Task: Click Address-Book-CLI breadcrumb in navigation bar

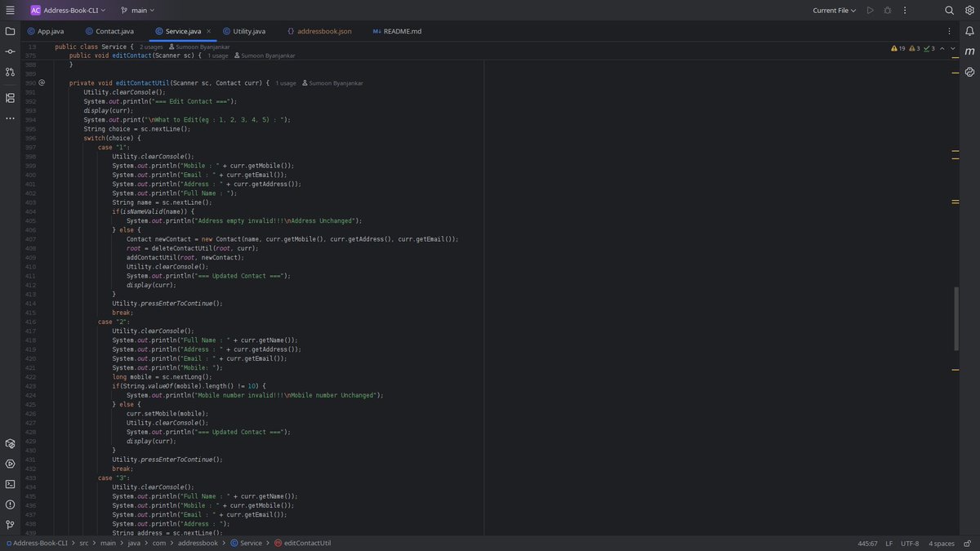Action: (x=38, y=543)
